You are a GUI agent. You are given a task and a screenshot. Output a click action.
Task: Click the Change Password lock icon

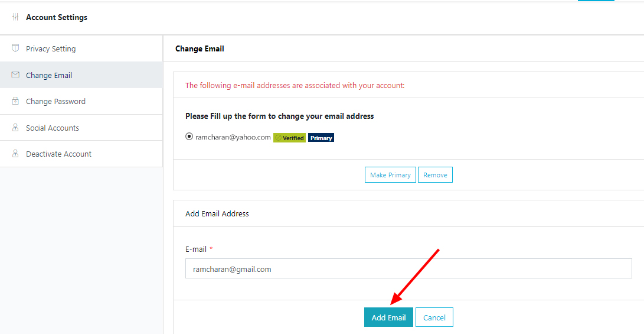click(15, 101)
